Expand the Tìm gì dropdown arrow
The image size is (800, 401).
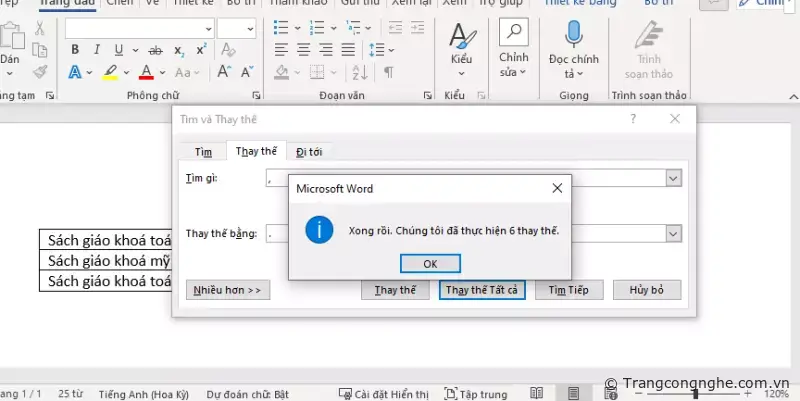coord(673,177)
